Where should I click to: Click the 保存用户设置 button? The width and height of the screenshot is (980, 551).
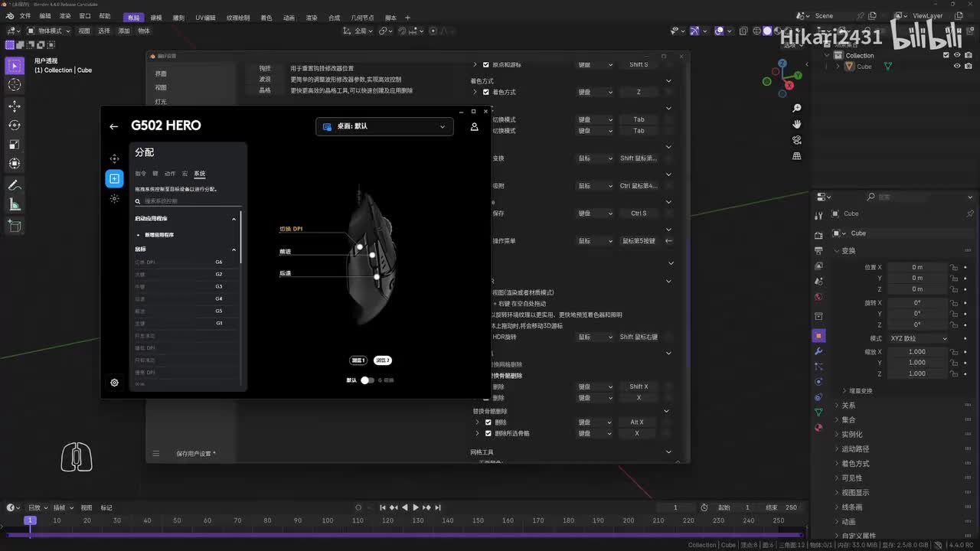196,454
